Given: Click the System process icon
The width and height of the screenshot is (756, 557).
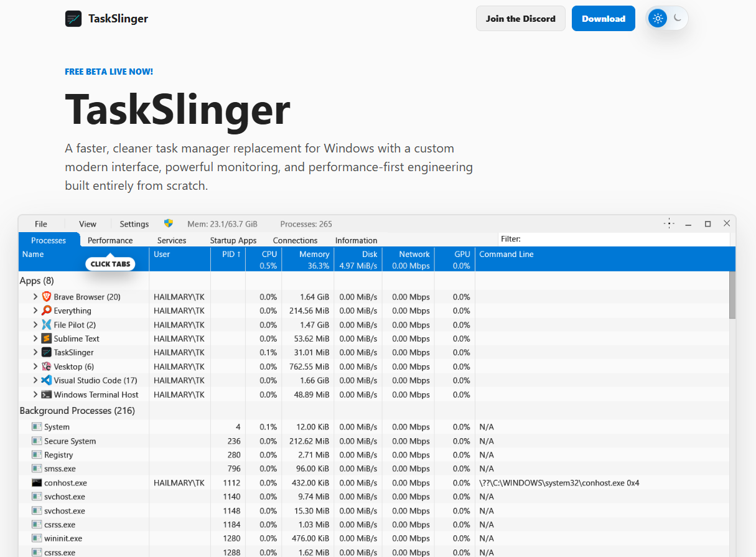Looking at the screenshot, I should tap(37, 427).
